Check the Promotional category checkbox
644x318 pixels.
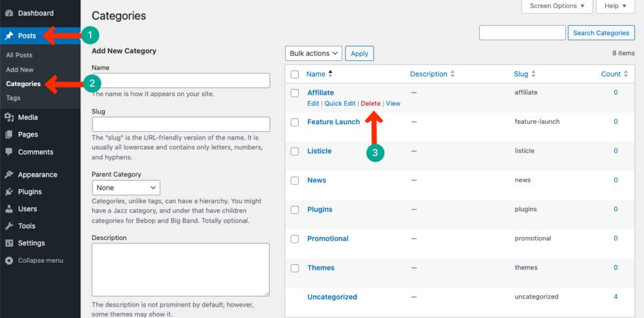click(295, 239)
